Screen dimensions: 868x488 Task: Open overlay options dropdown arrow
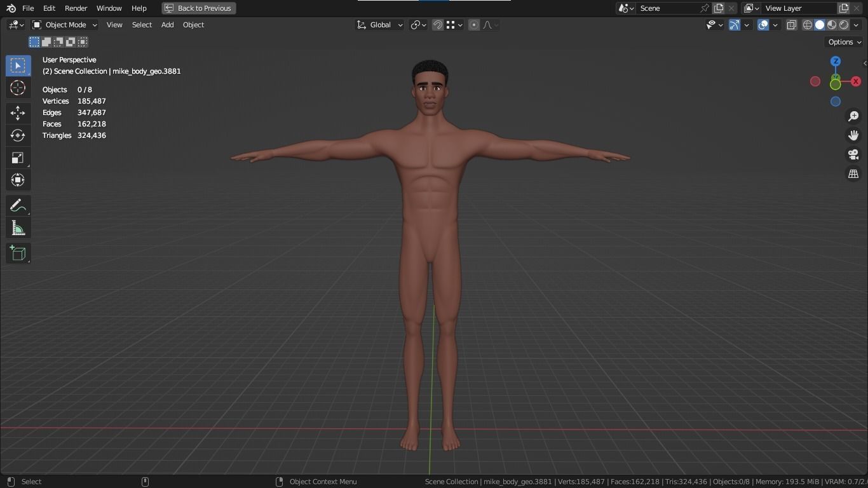775,25
